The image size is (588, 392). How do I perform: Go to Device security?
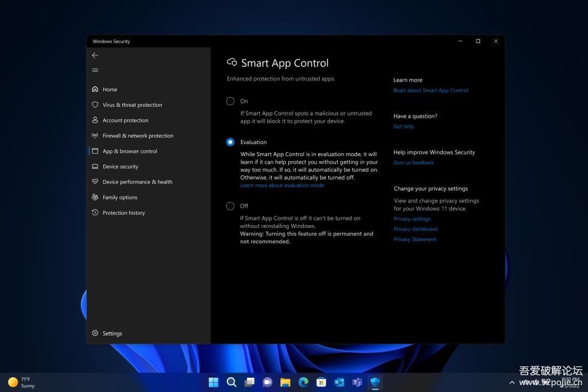(121, 166)
